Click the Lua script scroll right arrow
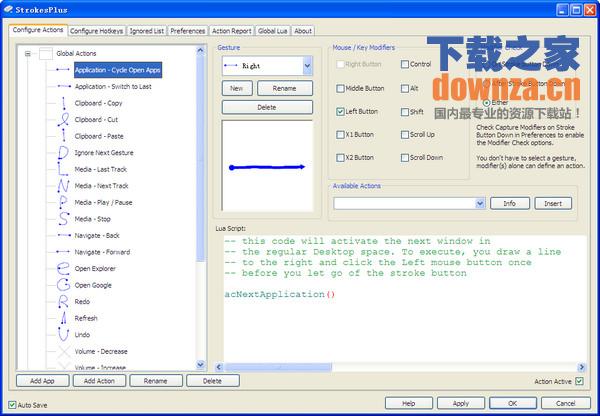This screenshot has height=416, width=600. (582, 367)
